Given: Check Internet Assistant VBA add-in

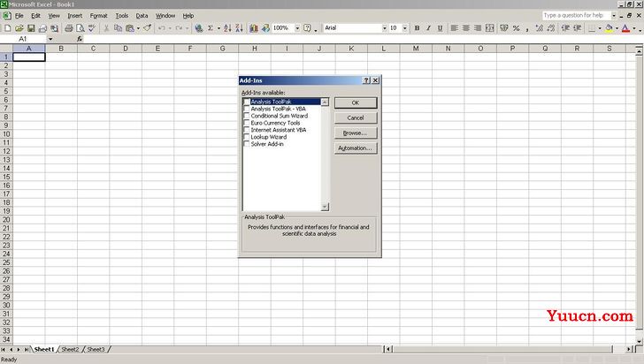Looking at the screenshot, I should [x=247, y=130].
